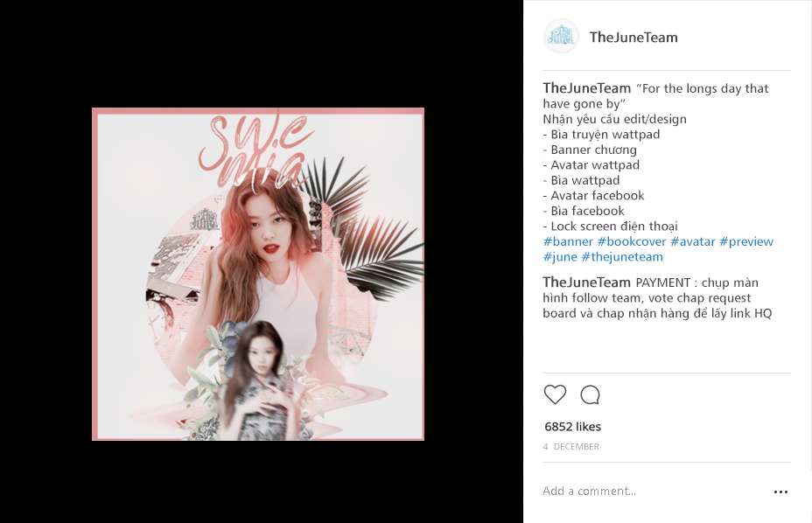Open the #preview hashtag link
The image size is (812, 523).
coord(746,241)
